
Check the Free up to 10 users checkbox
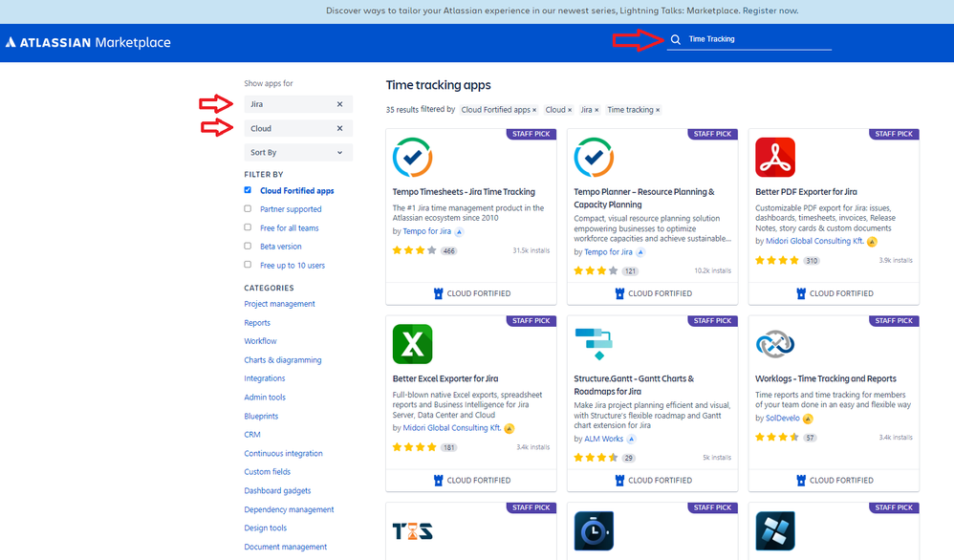click(x=248, y=265)
